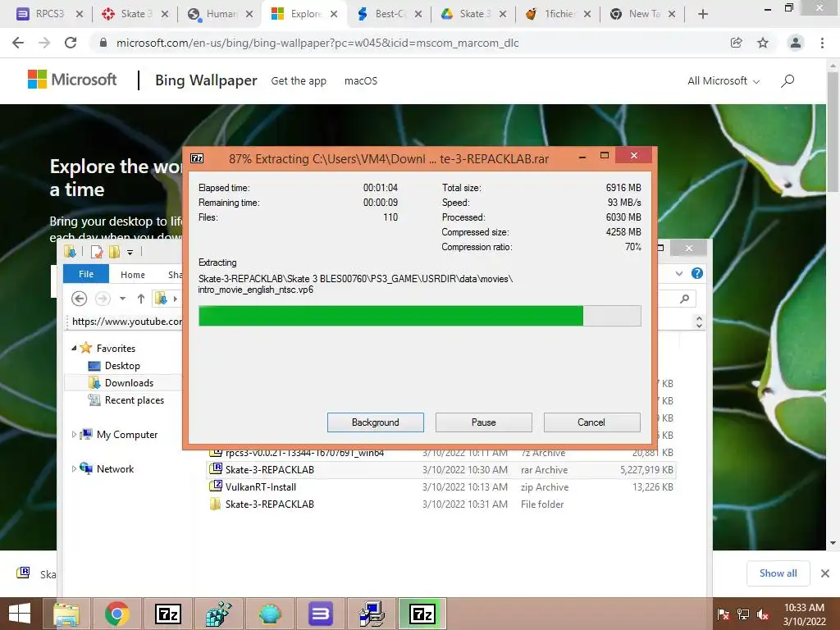
Task: Click Explorer back navigation arrow
Action: 79,299
